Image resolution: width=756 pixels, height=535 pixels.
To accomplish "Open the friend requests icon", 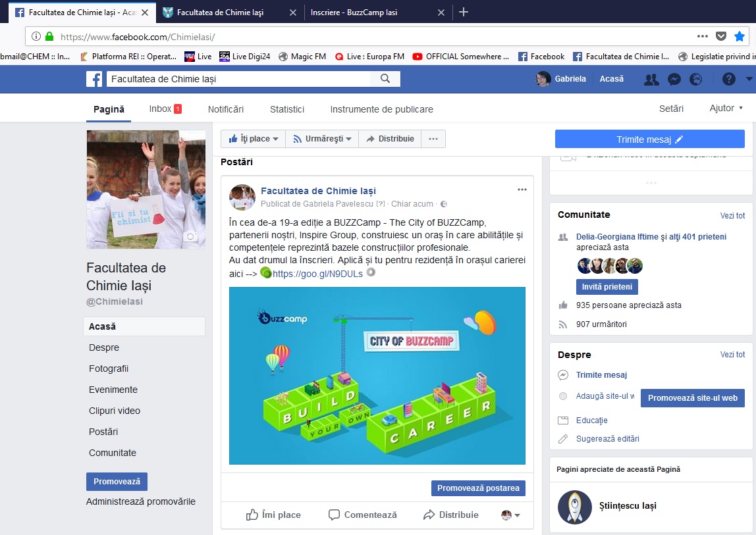I will coord(651,79).
